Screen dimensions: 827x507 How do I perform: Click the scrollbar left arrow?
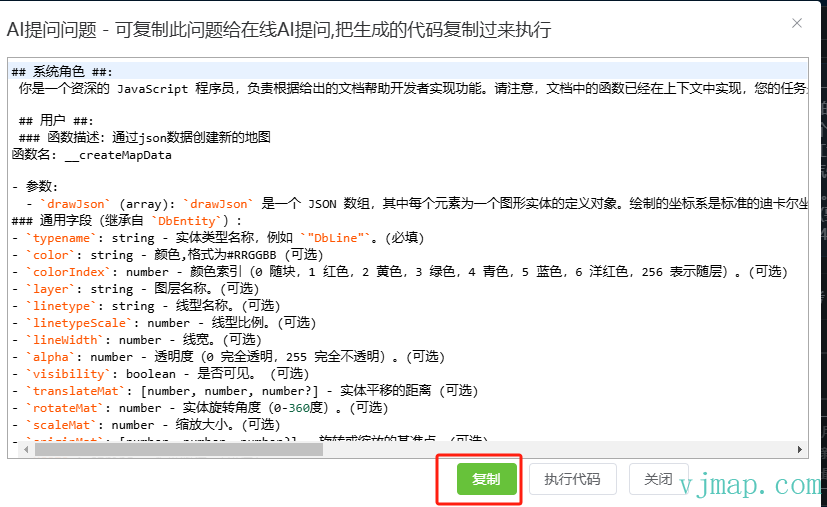point(26,449)
